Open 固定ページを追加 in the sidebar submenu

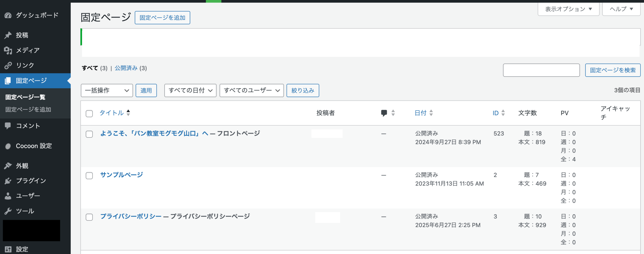coord(28,110)
